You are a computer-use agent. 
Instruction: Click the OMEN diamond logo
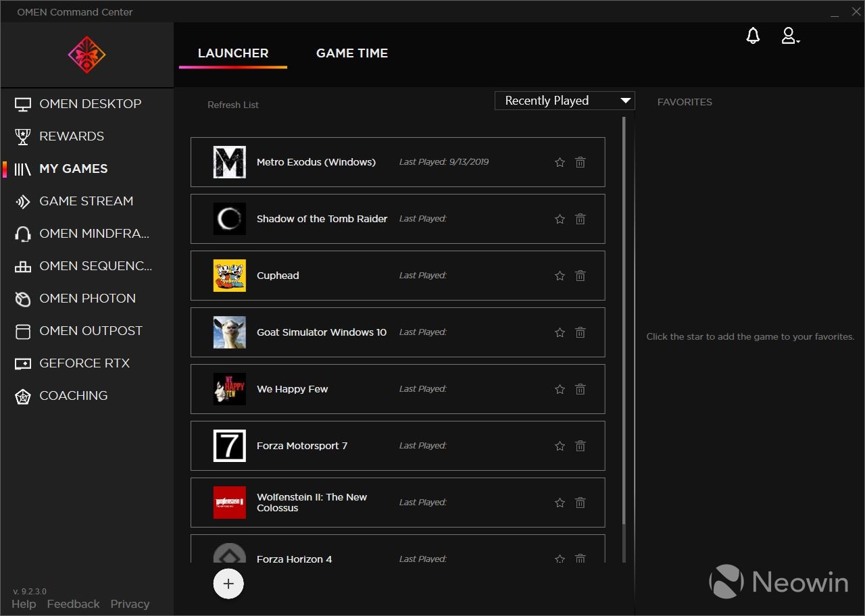[86, 55]
